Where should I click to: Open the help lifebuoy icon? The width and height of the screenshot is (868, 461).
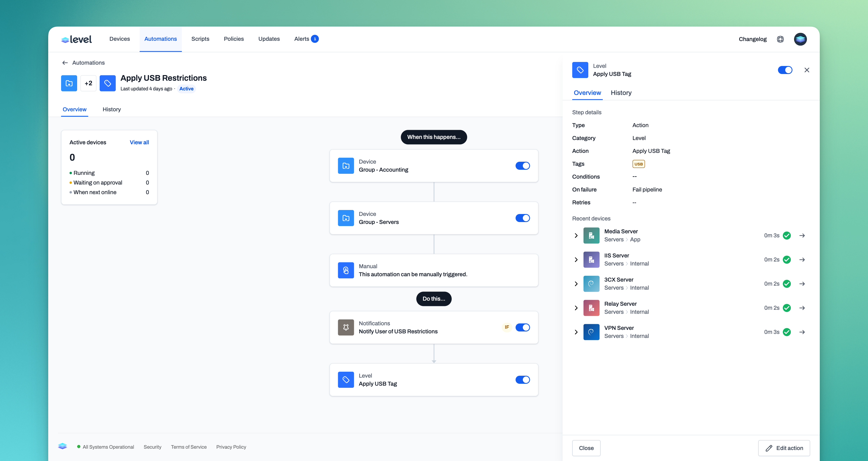(780, 39)
